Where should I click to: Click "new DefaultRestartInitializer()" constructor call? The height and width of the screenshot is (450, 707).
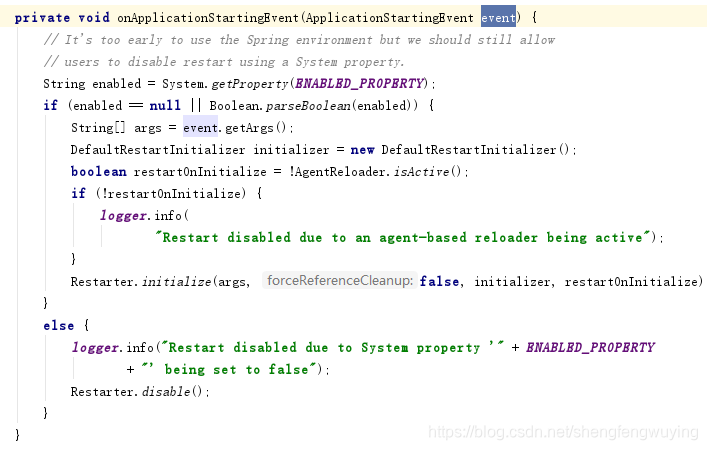(x=460, y=150)
